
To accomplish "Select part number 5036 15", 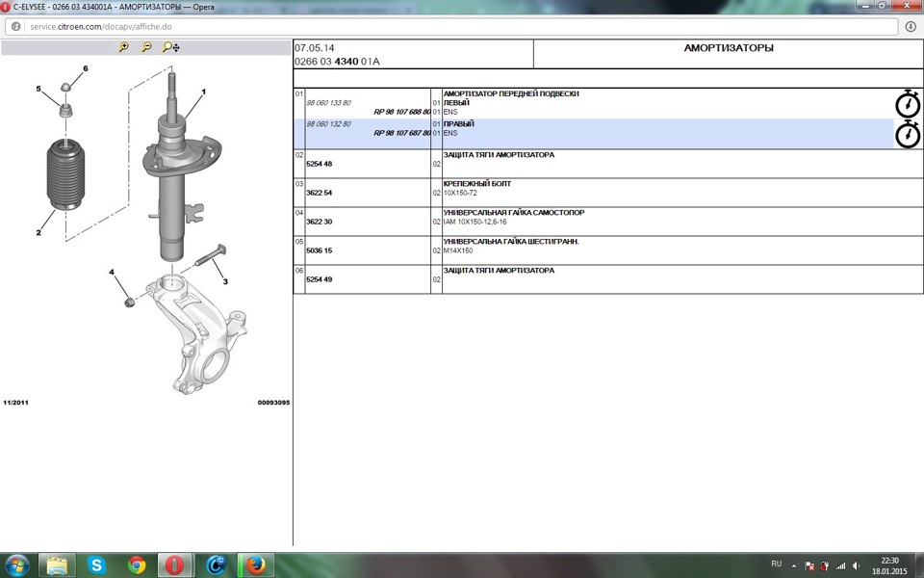I will pyautogui.click(x=319, y=250).
